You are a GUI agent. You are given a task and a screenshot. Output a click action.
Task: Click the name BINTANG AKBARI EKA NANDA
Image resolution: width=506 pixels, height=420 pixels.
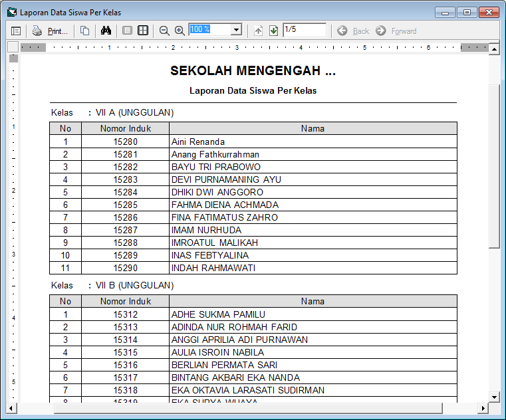235,377
